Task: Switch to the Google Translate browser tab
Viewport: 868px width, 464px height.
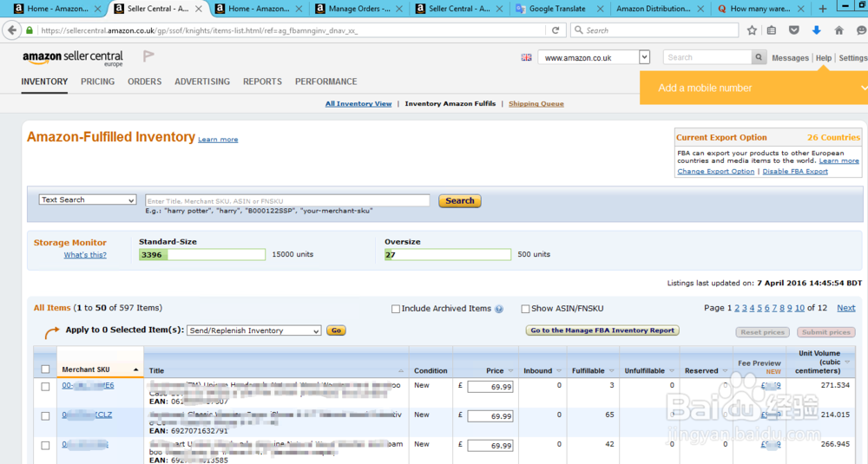Action: 557,9
